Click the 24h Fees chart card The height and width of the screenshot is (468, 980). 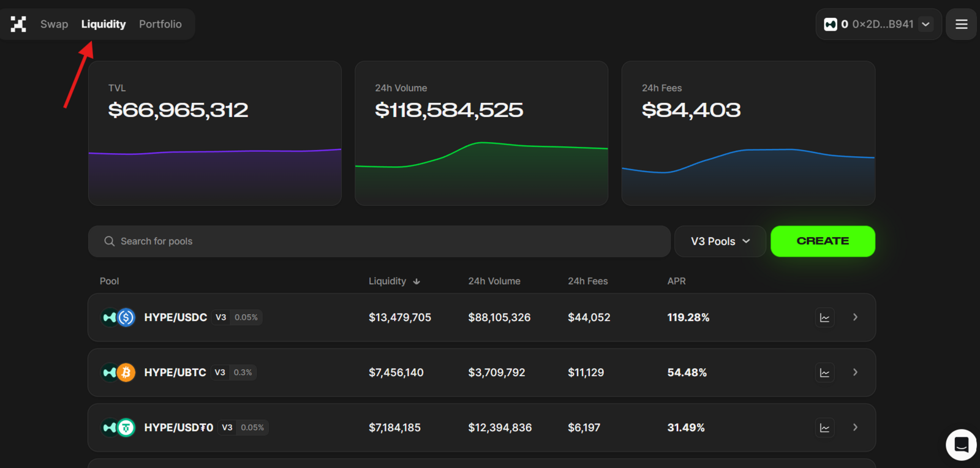pos(748,133)
